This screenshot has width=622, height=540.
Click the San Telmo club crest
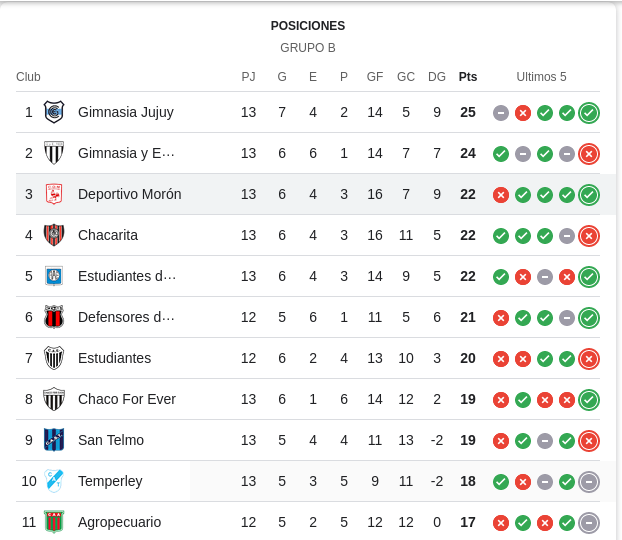point(54,440)
